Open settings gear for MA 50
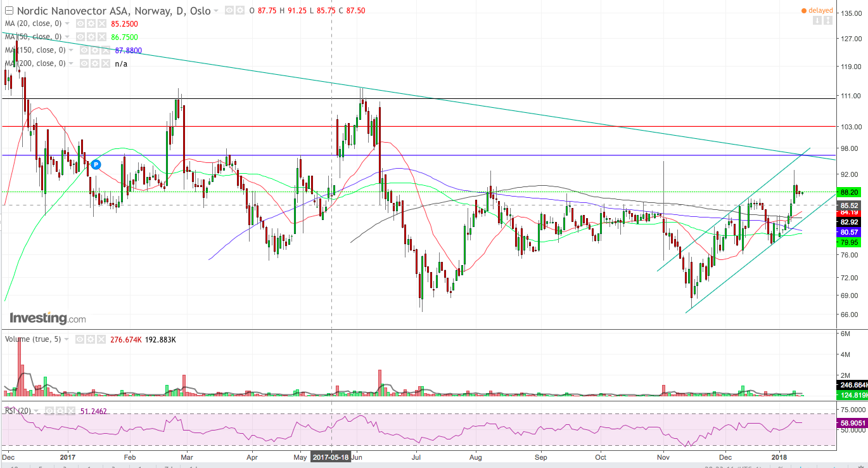 coord(91,37)
